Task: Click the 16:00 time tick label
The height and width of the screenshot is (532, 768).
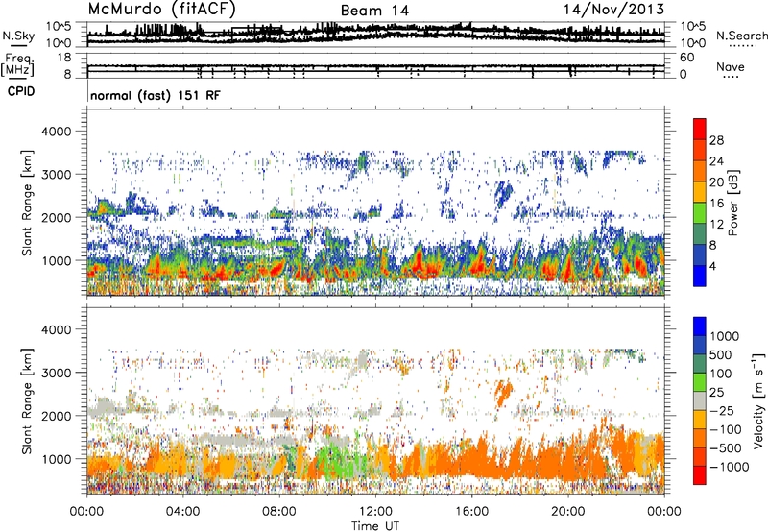Action: (471, 512)
